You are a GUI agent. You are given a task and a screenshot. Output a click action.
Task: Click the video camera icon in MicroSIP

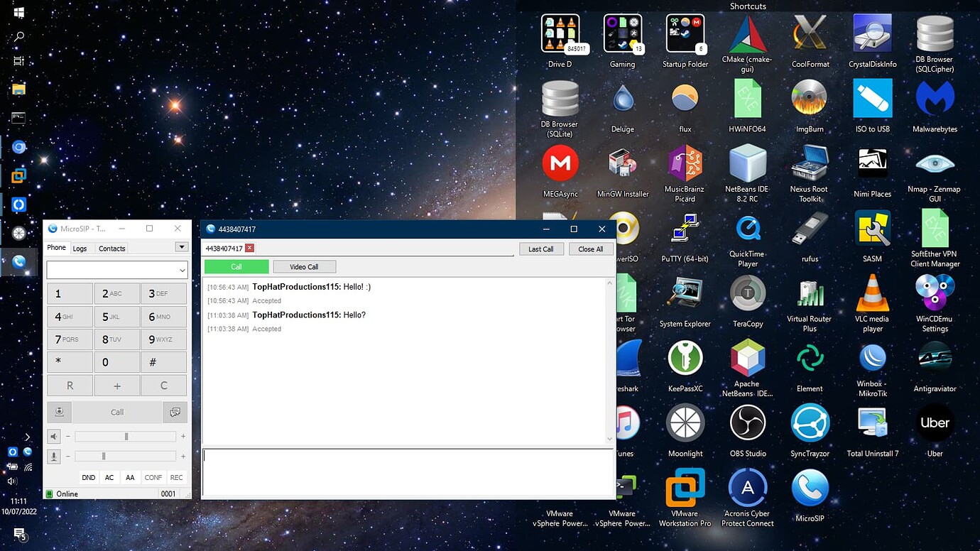pos(60,412)
